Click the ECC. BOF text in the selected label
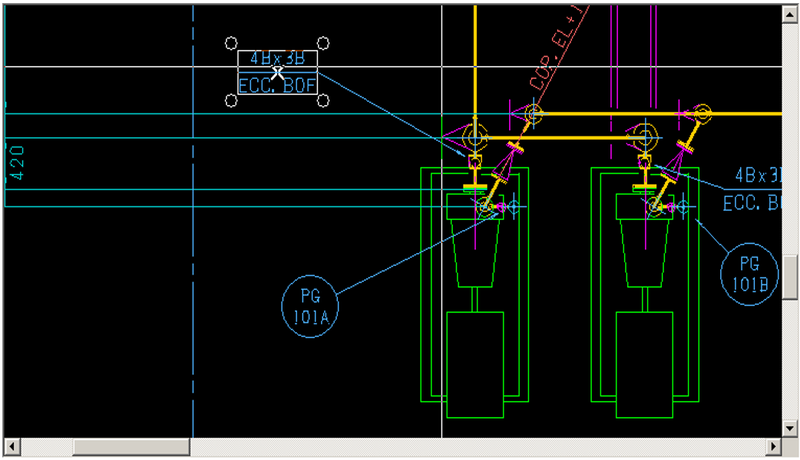This screenshot has height=460, width=800. point(277,86)
